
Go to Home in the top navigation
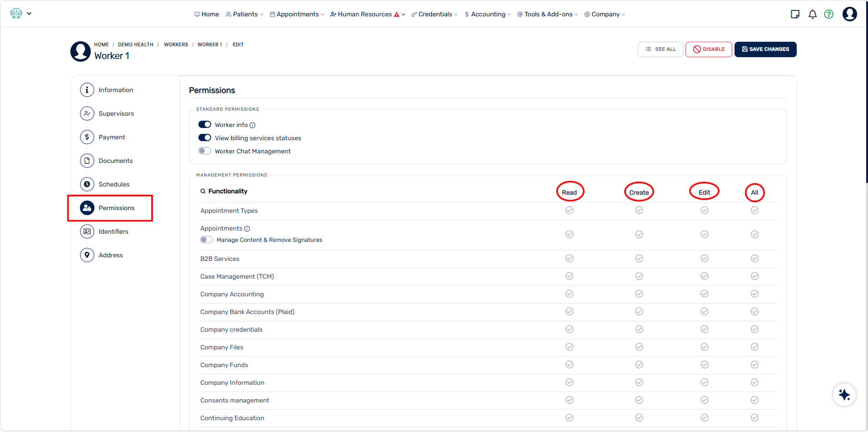[207, 14]
